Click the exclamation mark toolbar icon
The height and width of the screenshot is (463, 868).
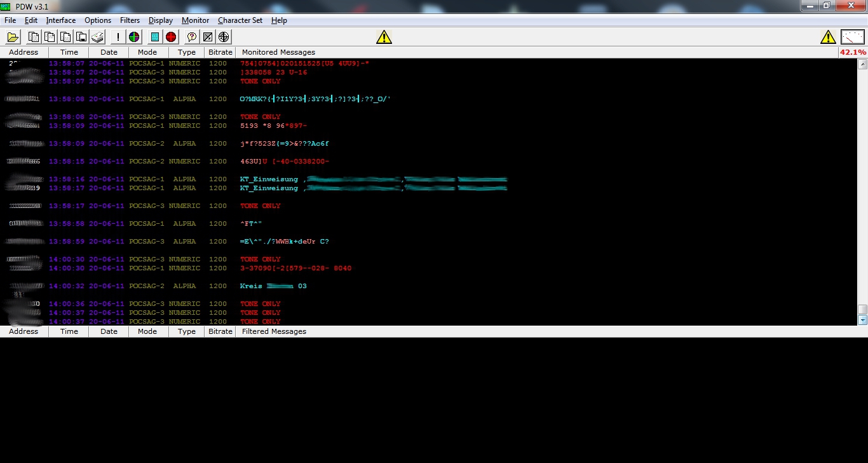click(x=118, y=37)
